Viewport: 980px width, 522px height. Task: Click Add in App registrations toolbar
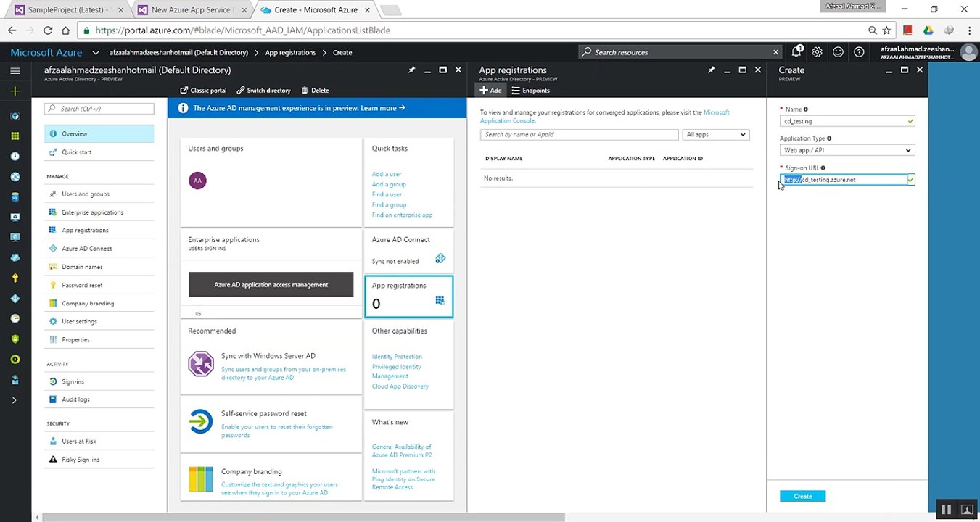491,91
